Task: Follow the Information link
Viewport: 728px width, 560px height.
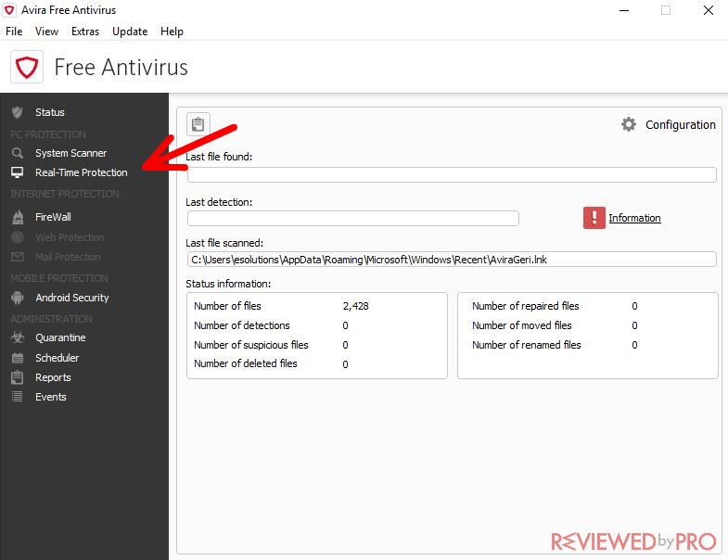Action: point(634,218)
